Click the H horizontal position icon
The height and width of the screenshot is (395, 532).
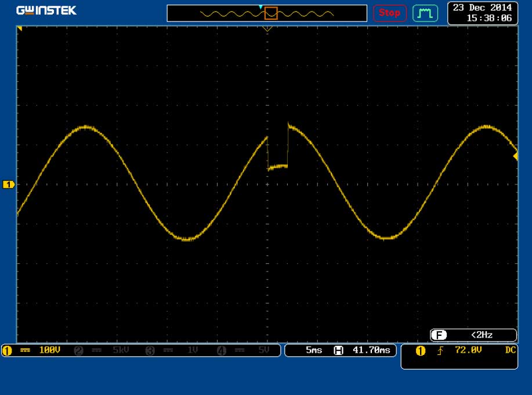(x=339, y=350)
